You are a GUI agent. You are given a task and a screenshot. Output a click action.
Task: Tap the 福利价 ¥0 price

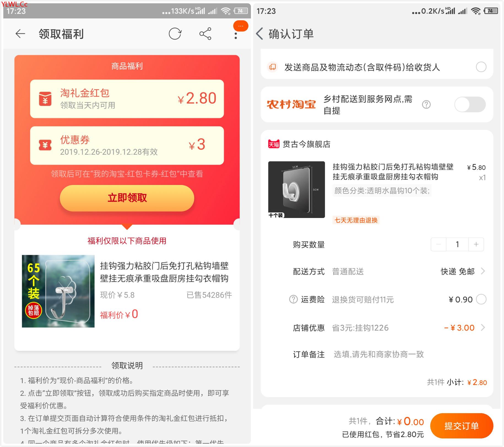coord(119,314)
